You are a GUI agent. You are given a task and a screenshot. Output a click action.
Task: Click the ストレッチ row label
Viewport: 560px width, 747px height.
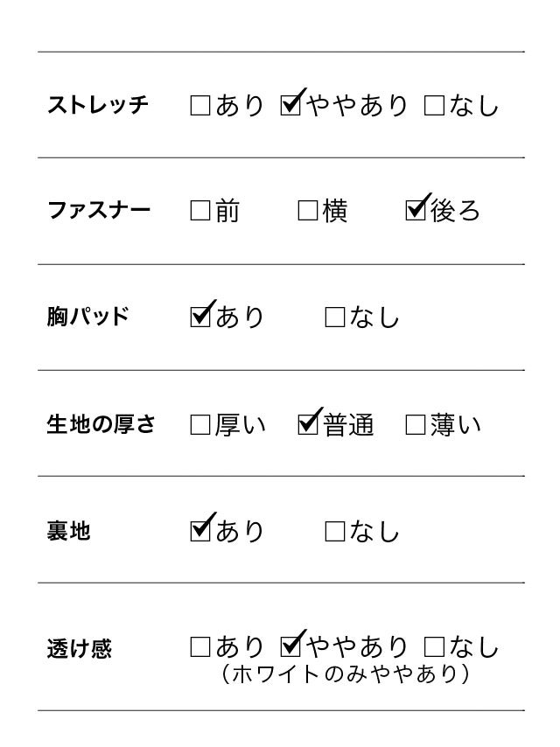click(98, 107)
